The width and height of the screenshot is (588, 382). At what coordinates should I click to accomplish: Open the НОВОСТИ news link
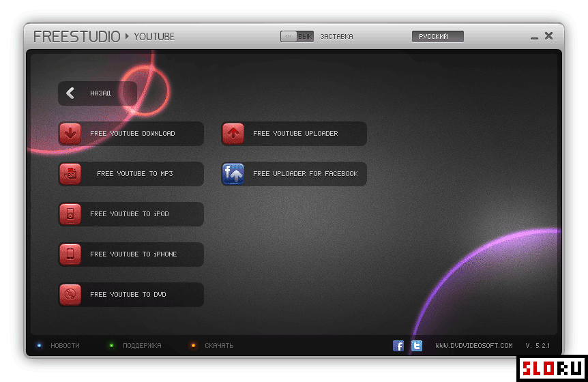65,346
